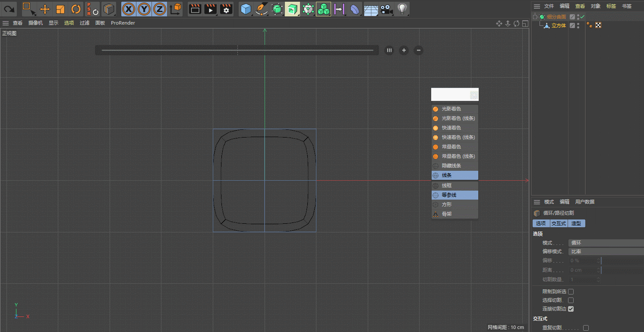Enable the 限制到所选 checkbox
Viewport: 644px width, 332px height.
click(571, 291)
